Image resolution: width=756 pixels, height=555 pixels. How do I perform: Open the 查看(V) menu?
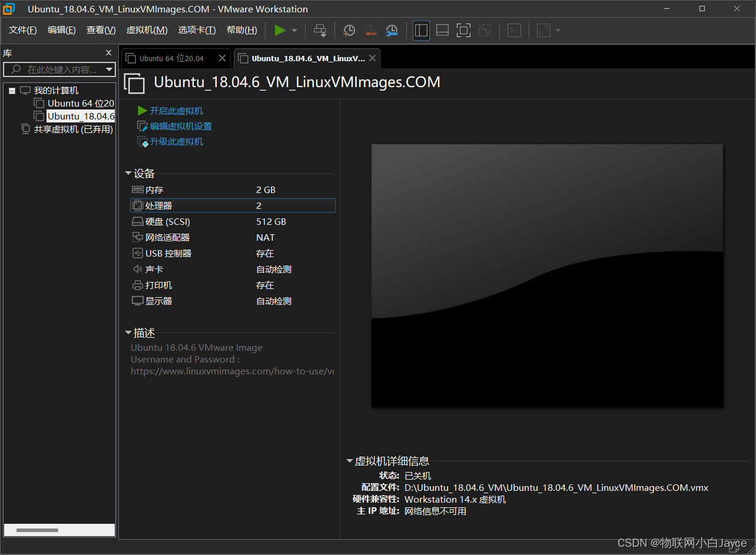click(x=101, y=30)
